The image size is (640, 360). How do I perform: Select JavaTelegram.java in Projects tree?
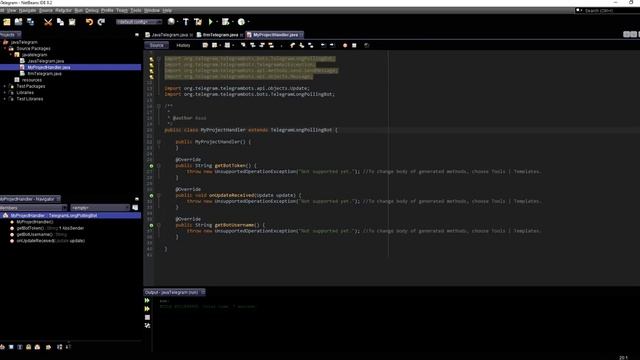[x=46, y=61]
